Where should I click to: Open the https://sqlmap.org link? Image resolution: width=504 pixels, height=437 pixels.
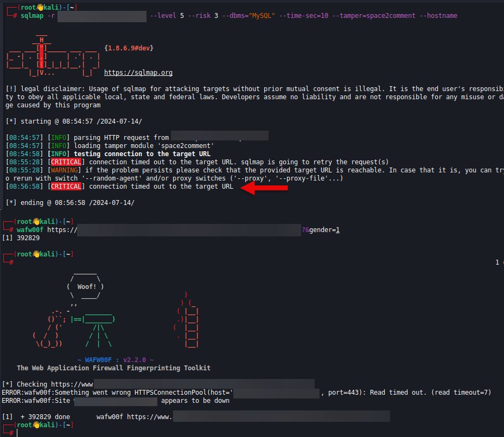pyautogui.click(x=138, y=73)
